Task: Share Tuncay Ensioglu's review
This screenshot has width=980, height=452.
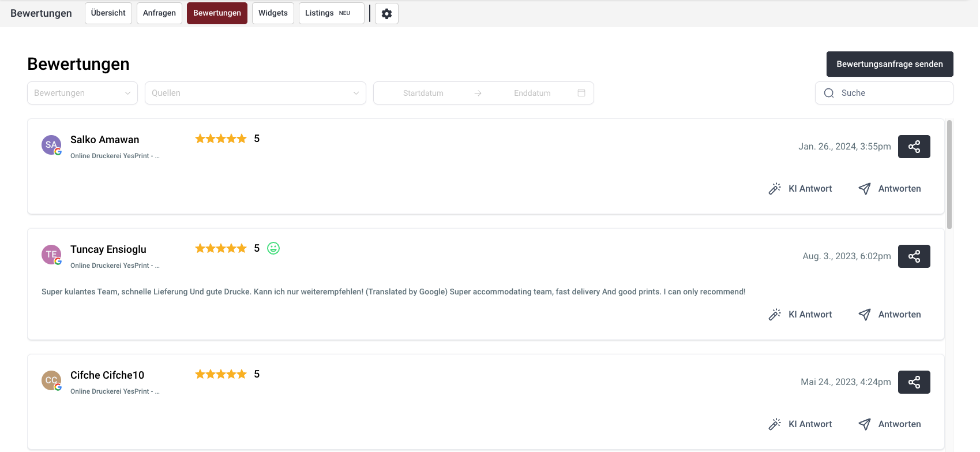Action: click(x=914, y=256)
